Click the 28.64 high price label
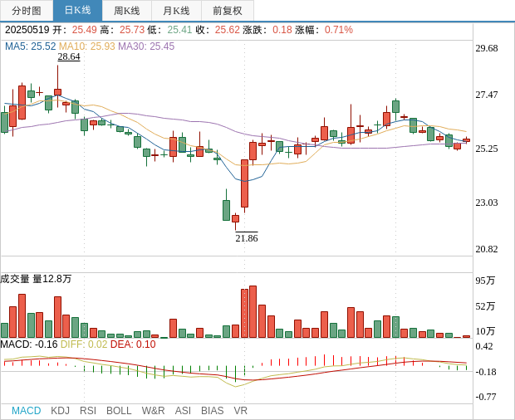 tap(69, 56)
